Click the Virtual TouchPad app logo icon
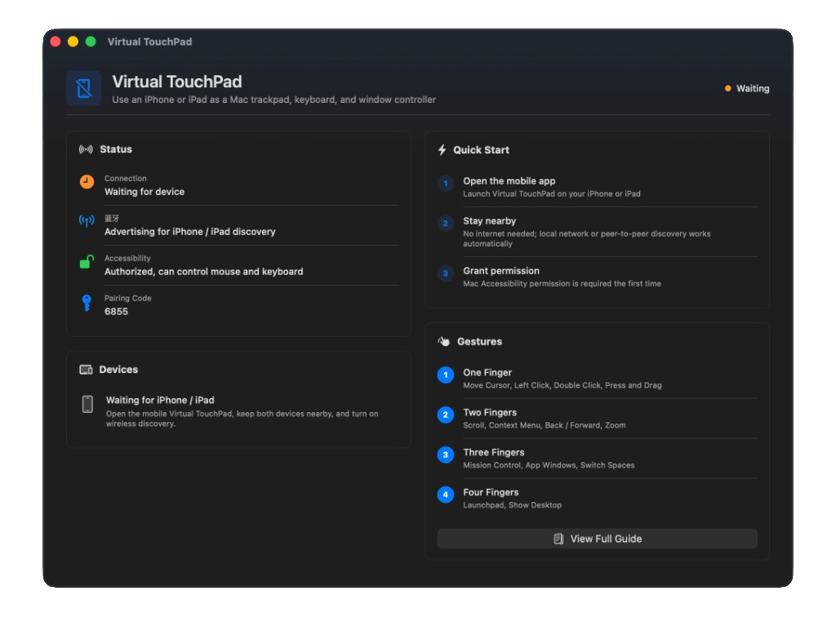The width and height of the screenshot is (836, 644). coord(84,88)
